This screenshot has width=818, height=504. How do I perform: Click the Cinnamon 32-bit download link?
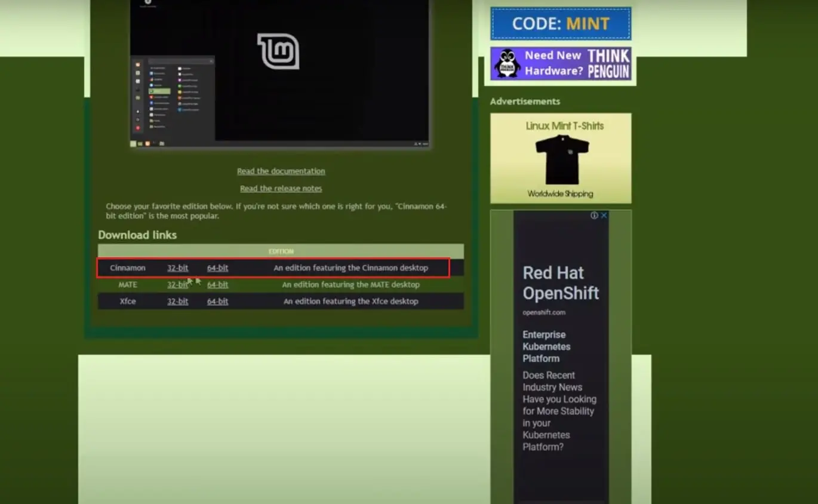point(177,268)
